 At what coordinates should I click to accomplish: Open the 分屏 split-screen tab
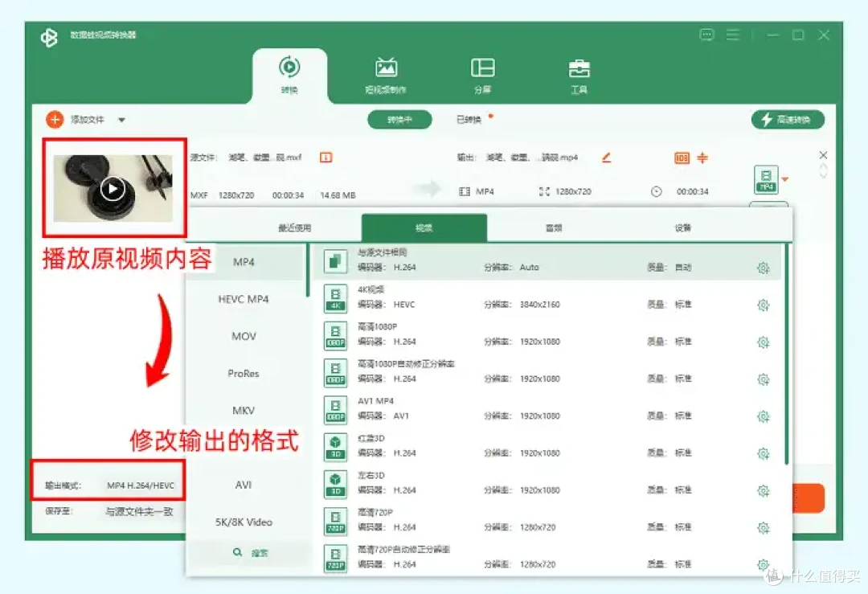[x=482, y=76]
